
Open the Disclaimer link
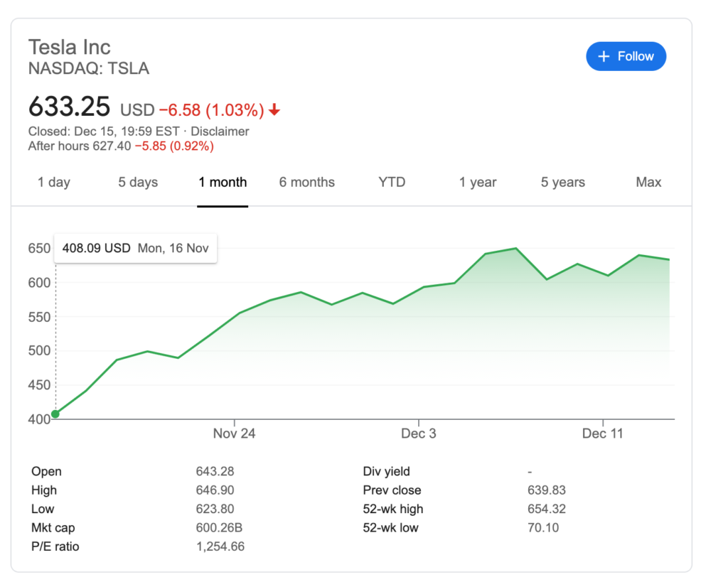point(220,131)
